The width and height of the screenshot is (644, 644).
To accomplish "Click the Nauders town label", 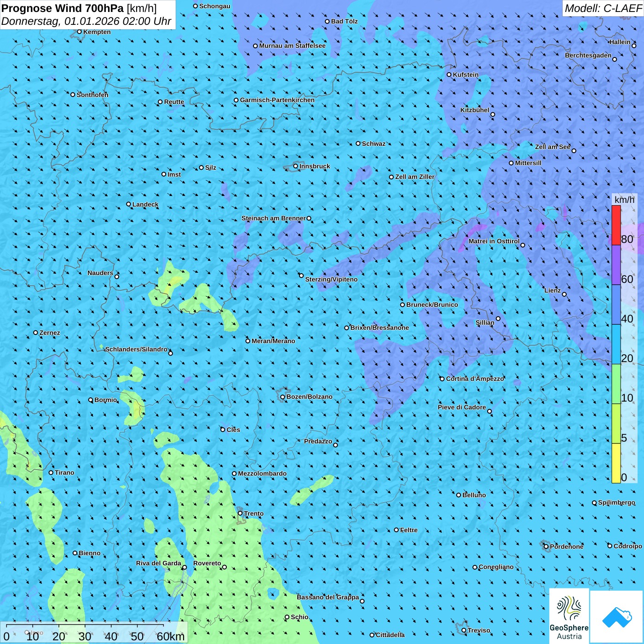I will coord(100,273).
